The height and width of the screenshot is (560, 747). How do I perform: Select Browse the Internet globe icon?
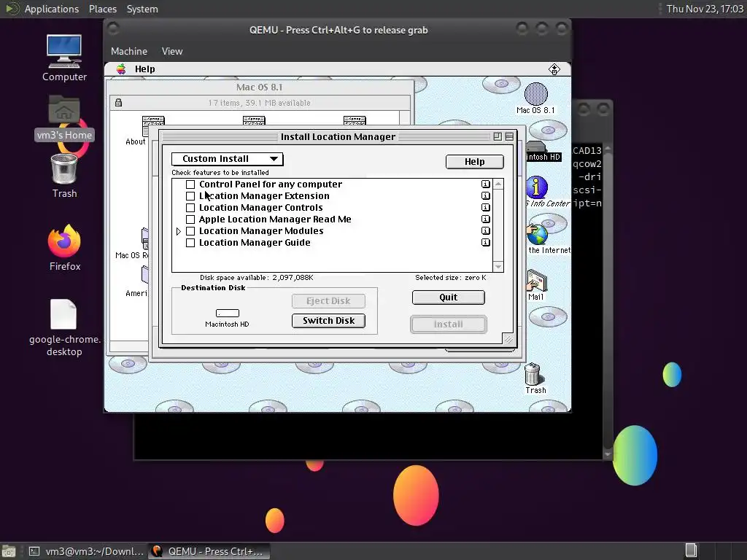pos(538,234)
